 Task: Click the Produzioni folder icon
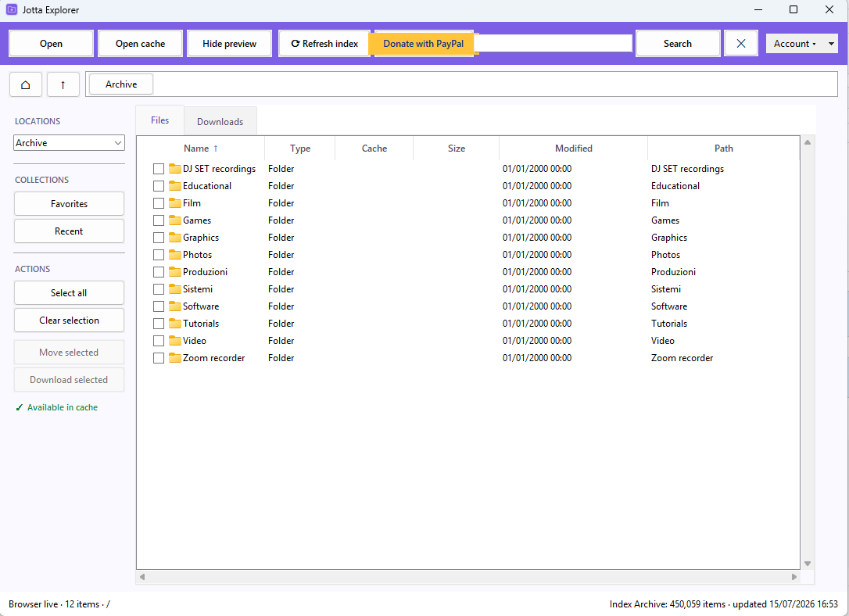[x=174, y=272]
